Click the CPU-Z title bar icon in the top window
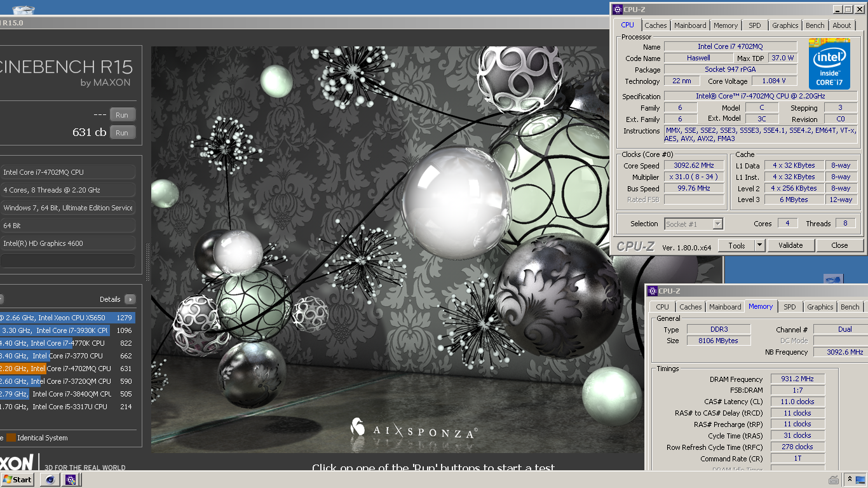Image resolution: width=868 pixels, height=488 pixels. (618, 9)
